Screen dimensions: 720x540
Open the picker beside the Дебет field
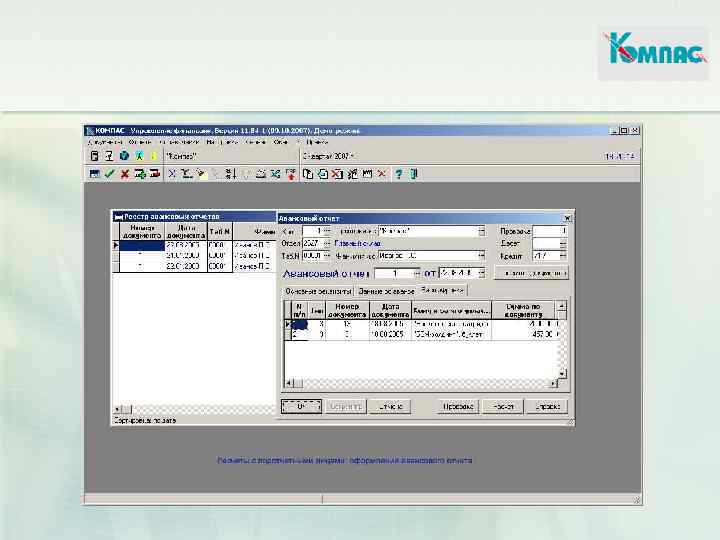click(563, 243)
